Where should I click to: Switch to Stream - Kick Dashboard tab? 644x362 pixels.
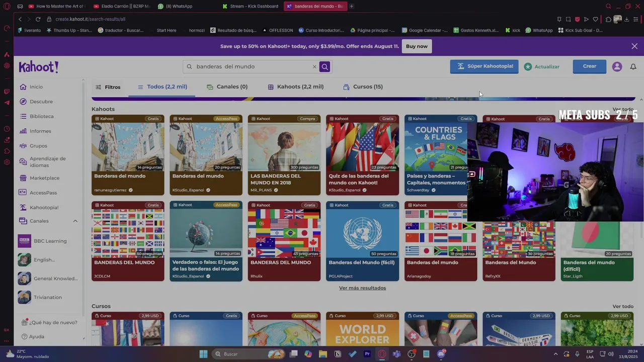click(x=251, y=6)
